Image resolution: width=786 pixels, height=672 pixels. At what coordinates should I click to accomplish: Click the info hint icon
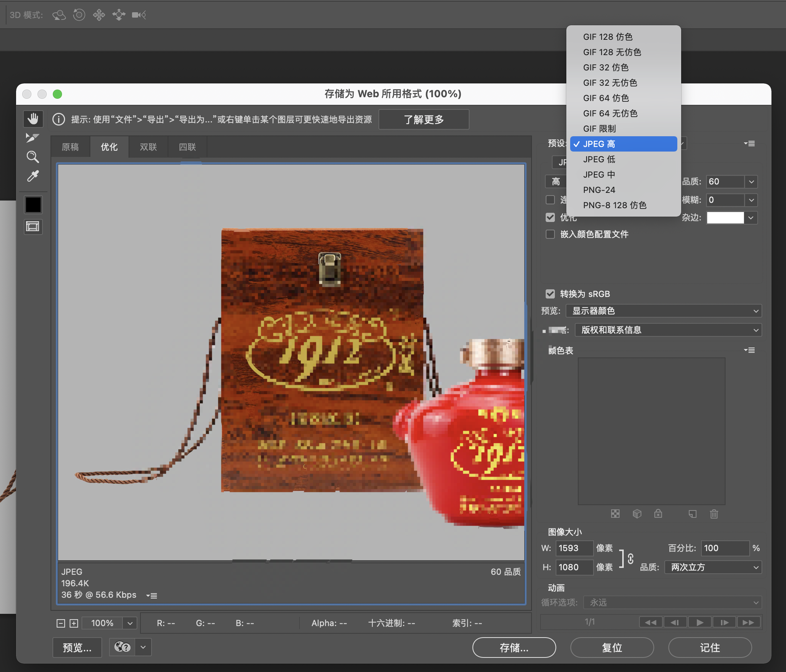click(x=59, y=119)
